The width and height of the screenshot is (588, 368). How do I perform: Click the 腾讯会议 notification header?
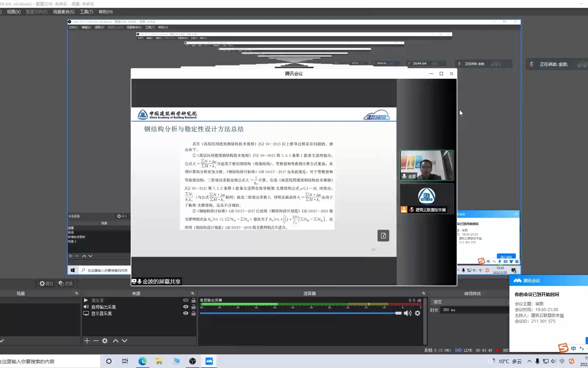click(549, 280)
